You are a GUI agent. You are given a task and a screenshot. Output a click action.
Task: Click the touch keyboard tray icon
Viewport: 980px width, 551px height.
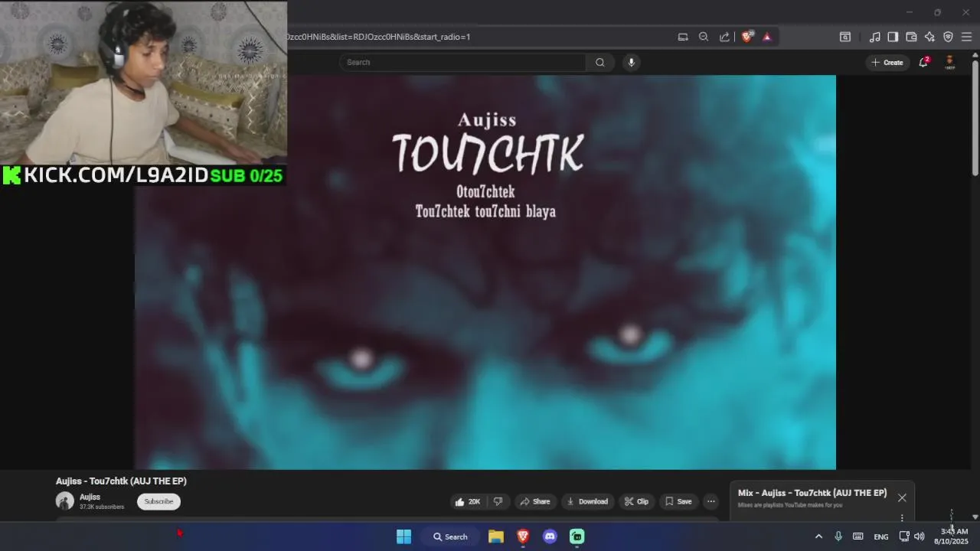pyautogui.click(x=858, y=536)
